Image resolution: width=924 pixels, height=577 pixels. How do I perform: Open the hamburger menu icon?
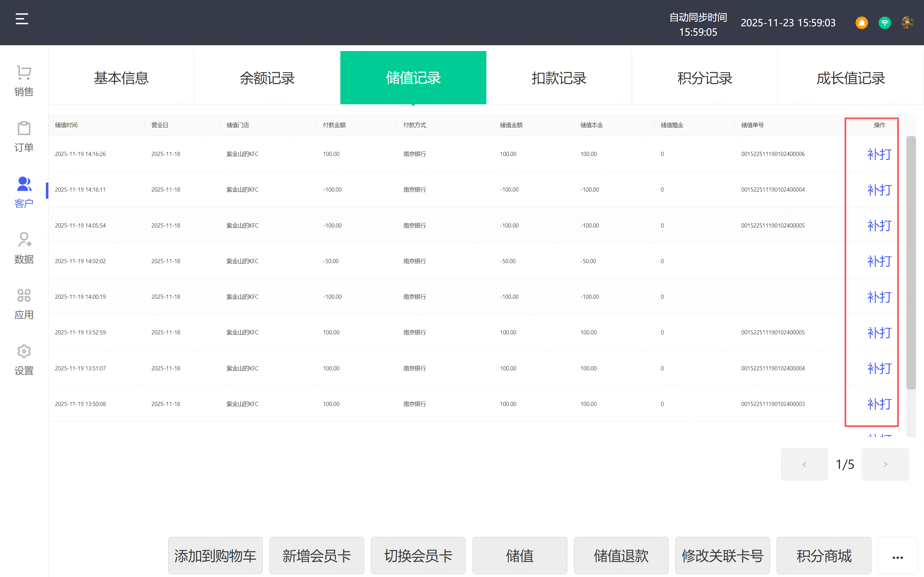click(22, 19)
